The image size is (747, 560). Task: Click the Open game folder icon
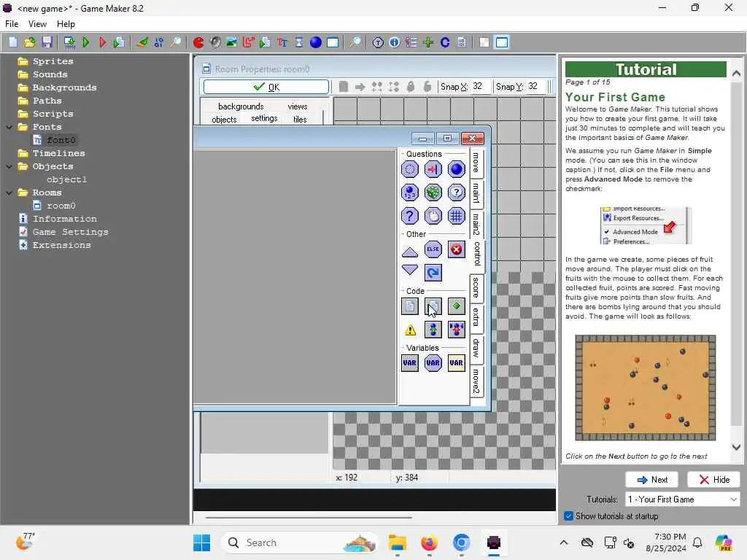(x=29, y=42)
